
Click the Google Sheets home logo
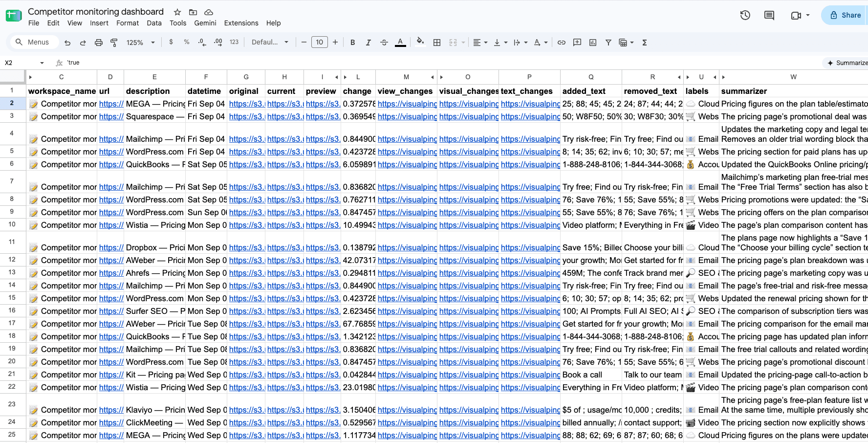click(14, 16)
